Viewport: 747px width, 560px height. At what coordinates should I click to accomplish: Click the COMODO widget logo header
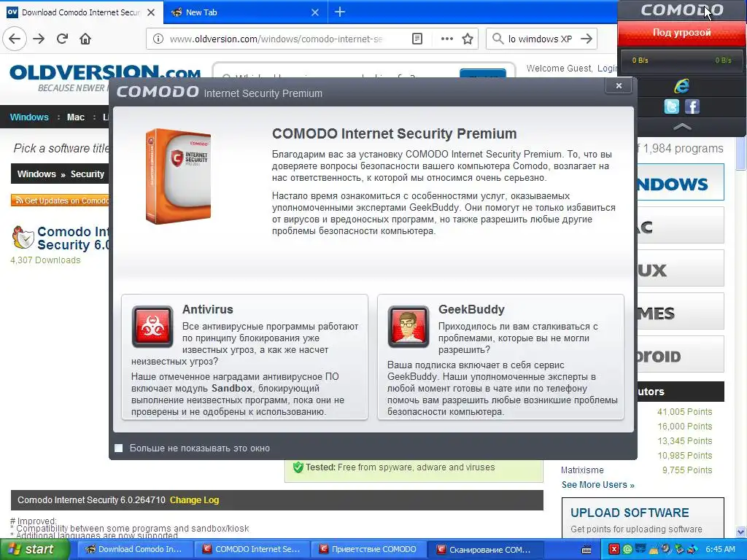[x=682, y=10]
